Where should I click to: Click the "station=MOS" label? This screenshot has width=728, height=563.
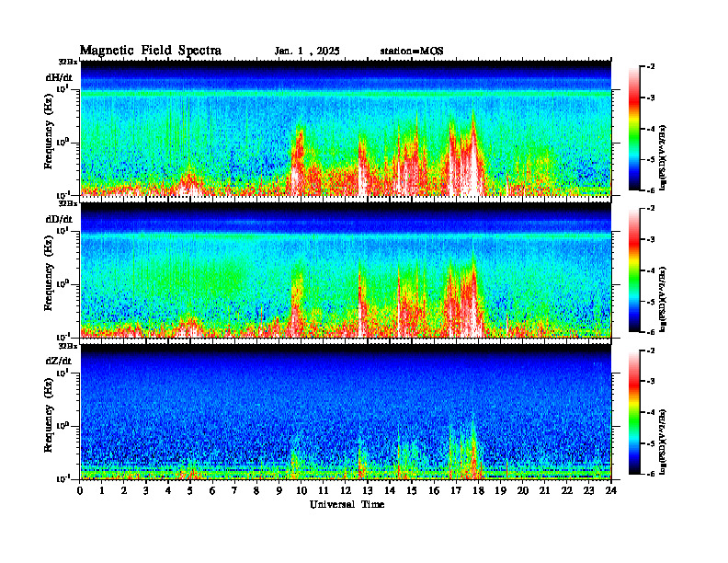(412, 52)
